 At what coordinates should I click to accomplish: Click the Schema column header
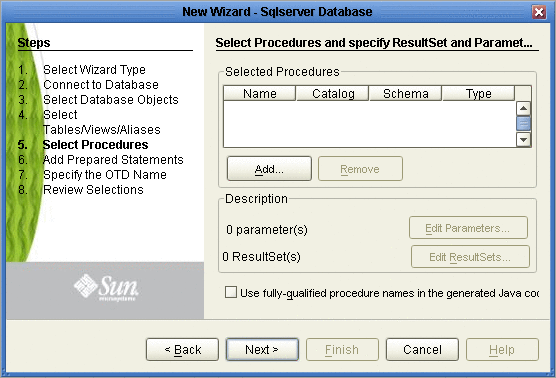pyautogui.click(x=406, y=94)
